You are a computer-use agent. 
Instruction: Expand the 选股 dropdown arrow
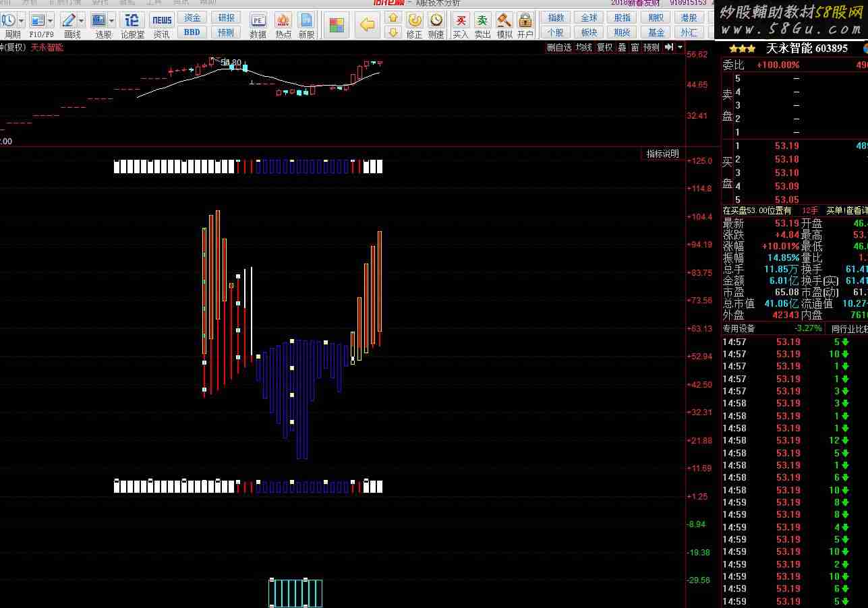(x=112, y=20)
